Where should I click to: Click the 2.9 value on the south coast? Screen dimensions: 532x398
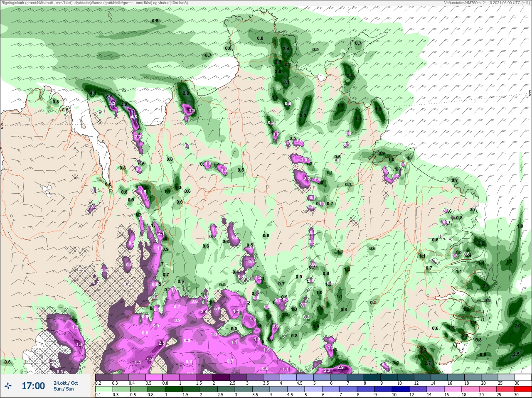coord(340,368)
